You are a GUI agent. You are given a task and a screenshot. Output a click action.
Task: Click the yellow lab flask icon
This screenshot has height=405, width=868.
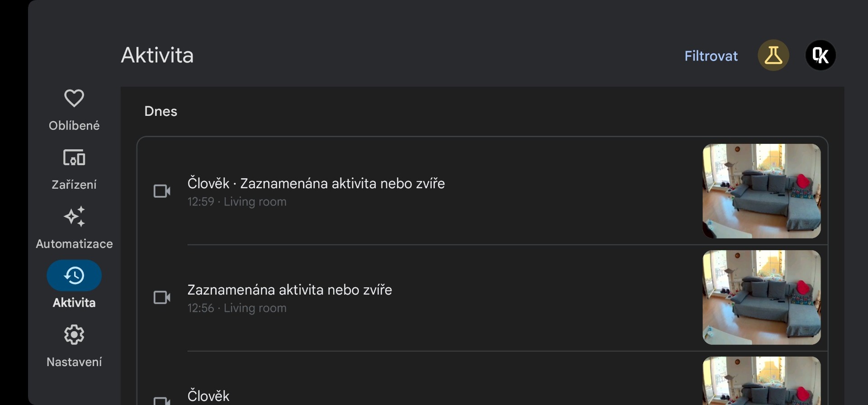point(773,56)
